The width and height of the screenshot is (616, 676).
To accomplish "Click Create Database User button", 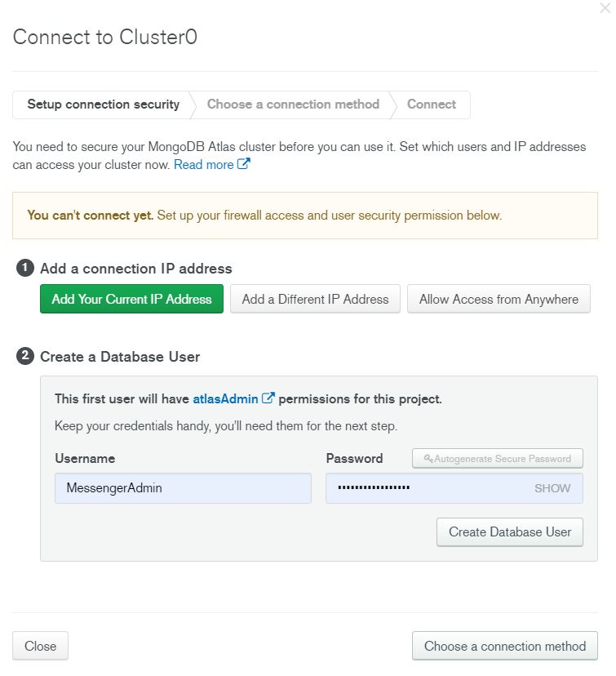I will [510, 532].
